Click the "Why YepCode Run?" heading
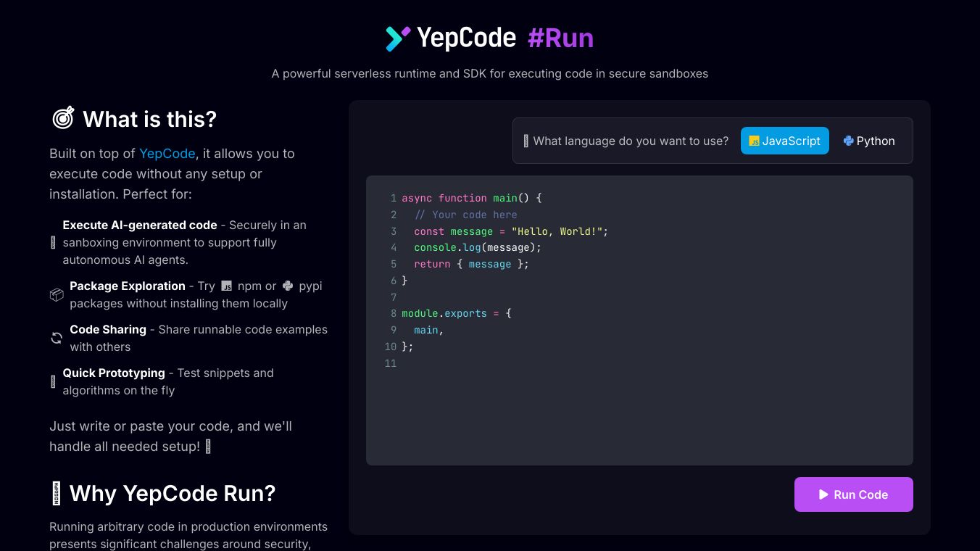 point(173,494)
